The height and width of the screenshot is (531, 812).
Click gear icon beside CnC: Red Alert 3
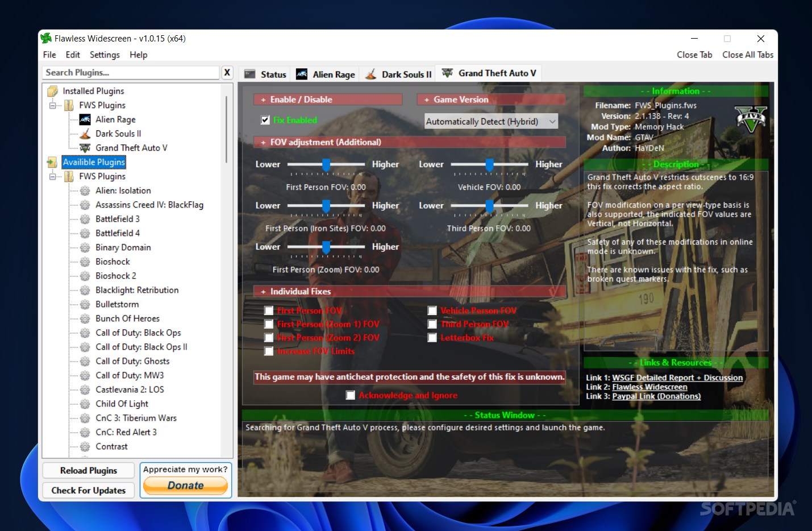[85, 432]
